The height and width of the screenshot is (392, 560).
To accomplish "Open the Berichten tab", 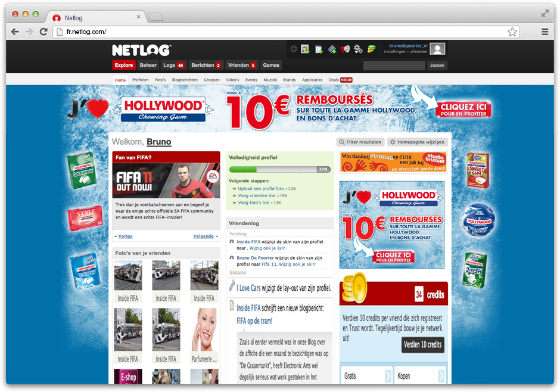I will point(206,66).
